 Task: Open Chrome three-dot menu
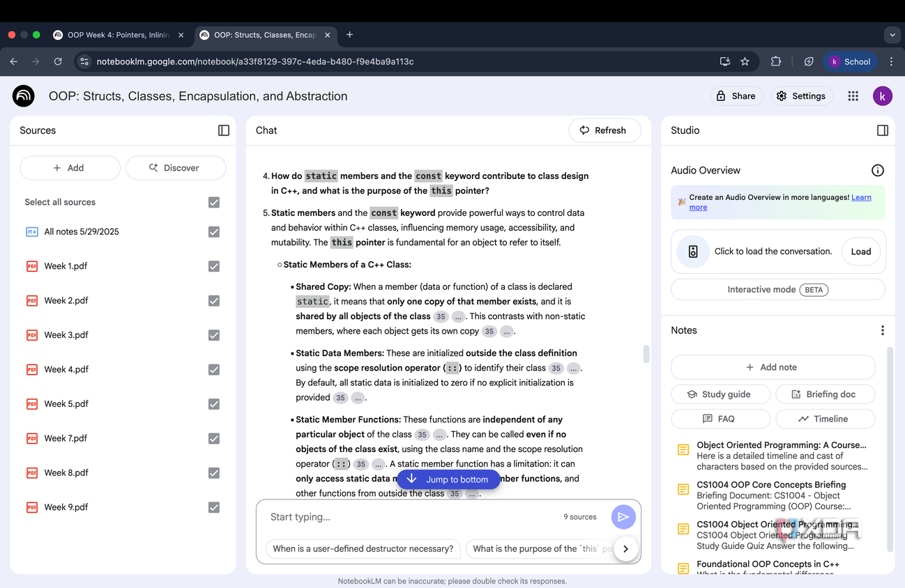891,61
